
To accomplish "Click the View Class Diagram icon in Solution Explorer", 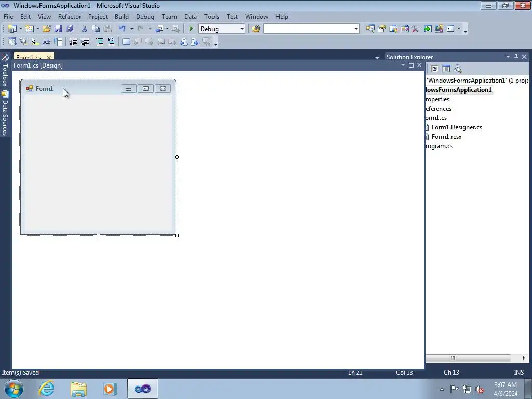I will point(457,69).
